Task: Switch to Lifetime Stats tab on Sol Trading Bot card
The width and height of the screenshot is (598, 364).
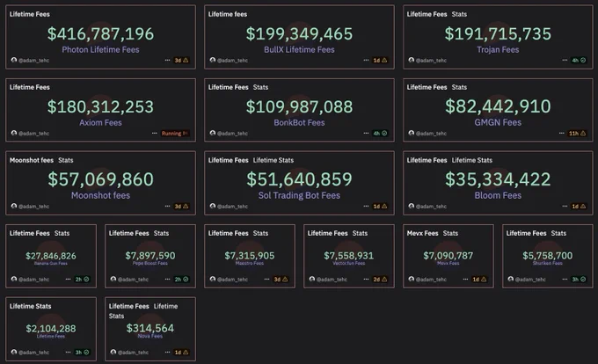Action: coord(273,160)
